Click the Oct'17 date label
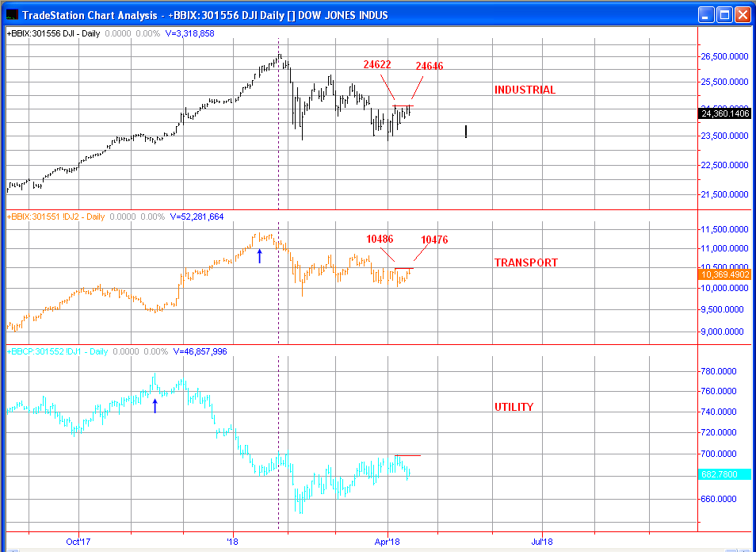 click(78, 542)
